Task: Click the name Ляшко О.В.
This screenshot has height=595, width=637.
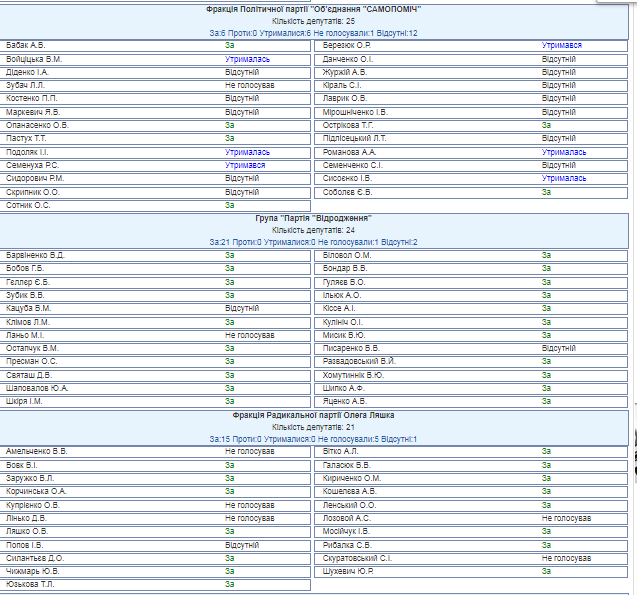Action: 26,531
